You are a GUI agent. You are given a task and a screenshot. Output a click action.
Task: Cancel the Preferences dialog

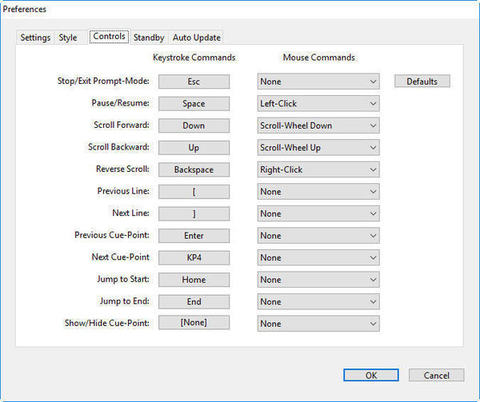[436, 375]
